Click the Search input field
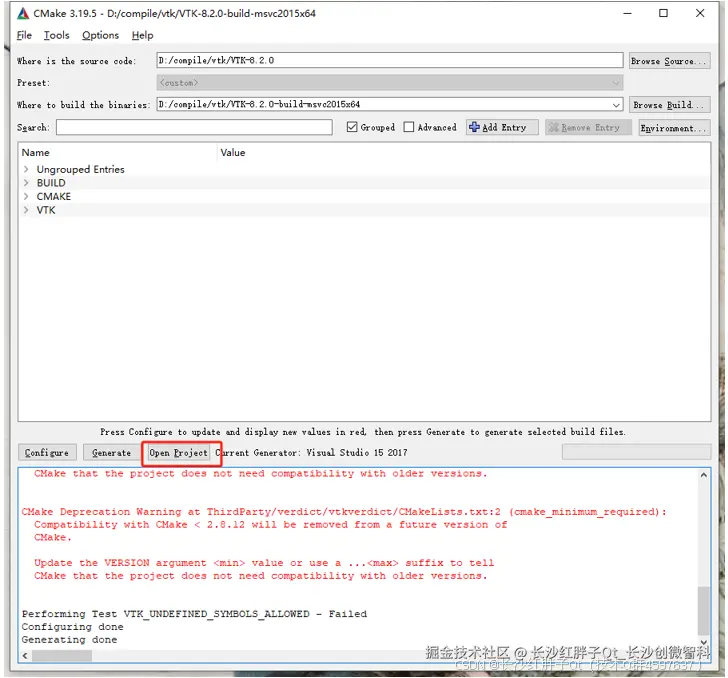The image size is (728, 678). (194, 127)
